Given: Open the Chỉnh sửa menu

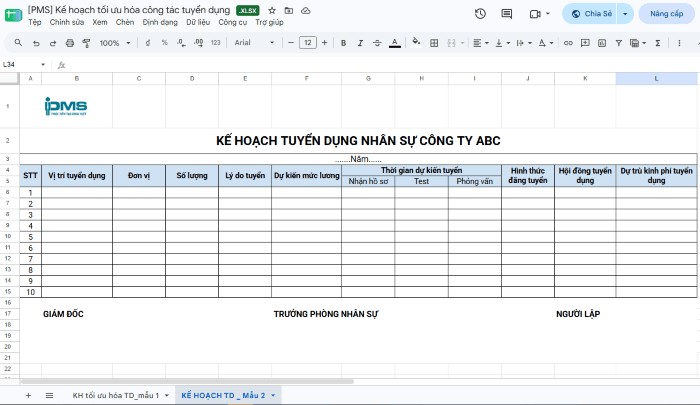Looking at the screenshot, I should click(67, 22).
